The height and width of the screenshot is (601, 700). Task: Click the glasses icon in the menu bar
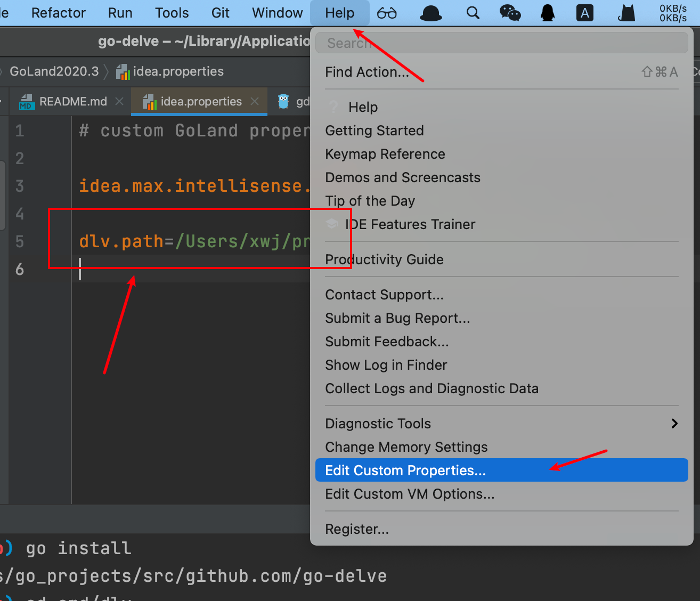pos(387,13)
